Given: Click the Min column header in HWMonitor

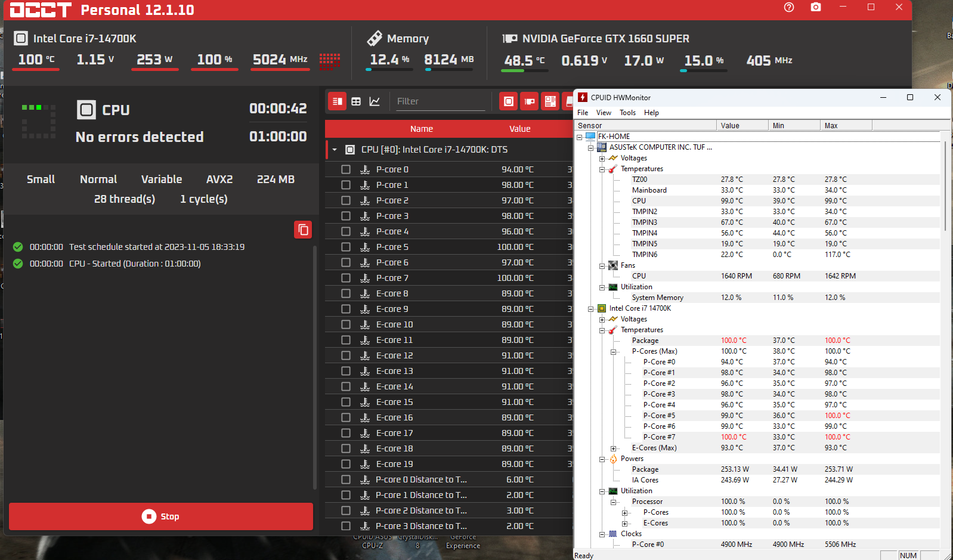Looking at the screenshot, I should tap(794, 125).
